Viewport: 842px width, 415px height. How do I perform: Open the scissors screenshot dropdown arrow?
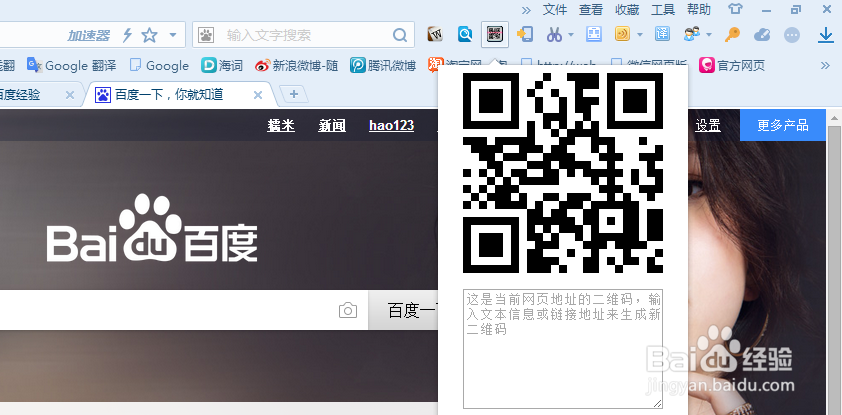point(571,35)
